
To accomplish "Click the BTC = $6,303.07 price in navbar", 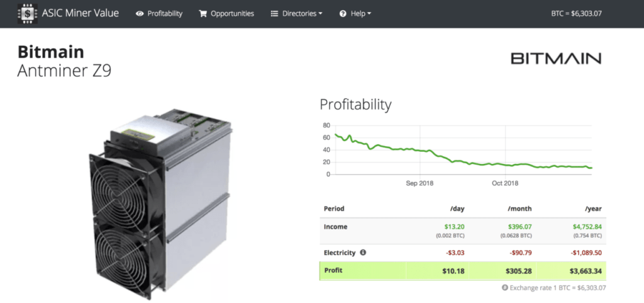I will coord(576,13).
